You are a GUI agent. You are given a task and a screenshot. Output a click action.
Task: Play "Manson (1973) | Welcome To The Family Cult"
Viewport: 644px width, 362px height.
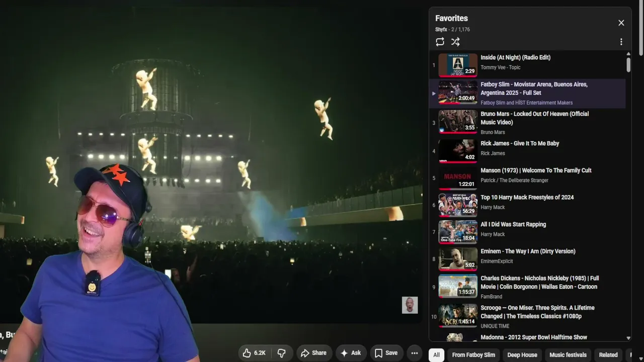point(536,170)
